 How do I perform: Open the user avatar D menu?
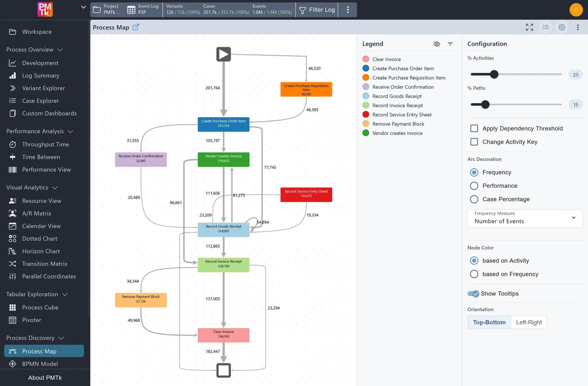576,10
